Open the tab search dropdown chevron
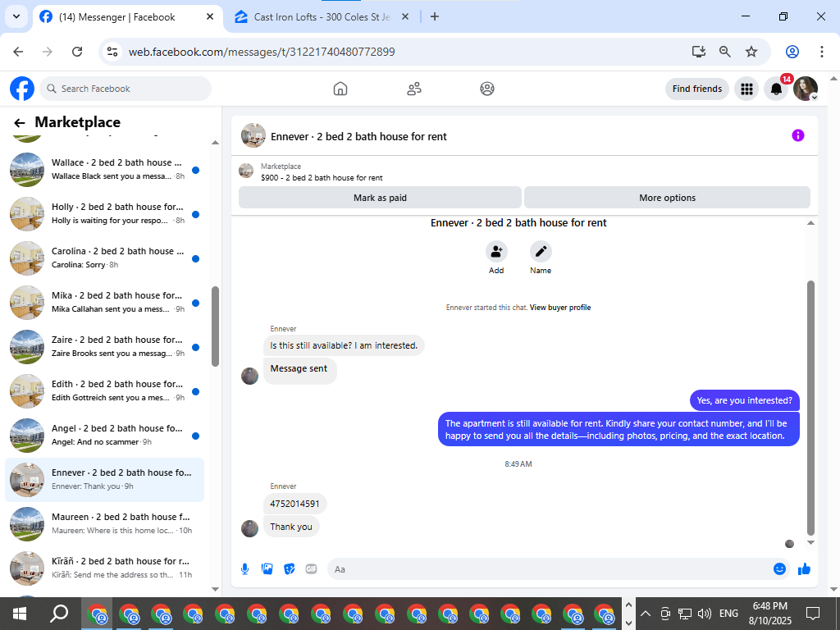Viewport: 840px width, 630px height. [x=16, y=16]
